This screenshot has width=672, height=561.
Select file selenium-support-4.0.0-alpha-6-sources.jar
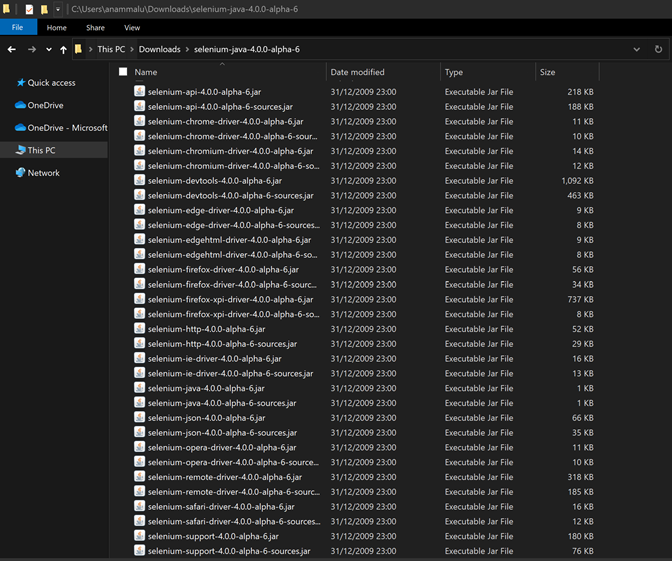[229, 551]
